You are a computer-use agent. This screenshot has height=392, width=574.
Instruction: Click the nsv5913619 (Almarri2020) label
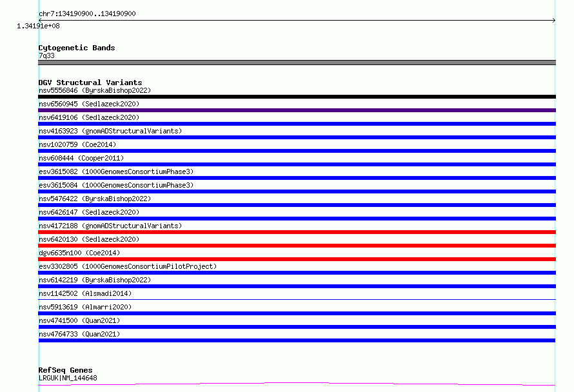tap(85, 307)
